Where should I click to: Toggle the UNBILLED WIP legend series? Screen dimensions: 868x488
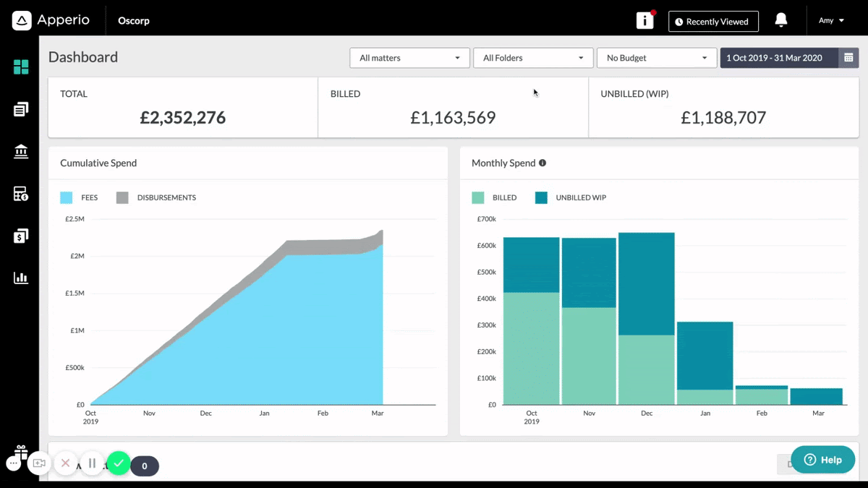click(x=571, y=197)
